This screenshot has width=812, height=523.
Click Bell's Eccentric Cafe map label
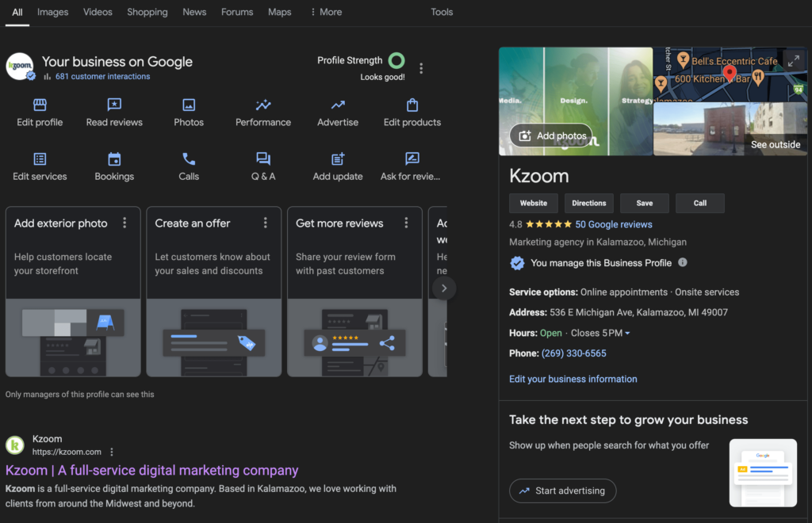733,61
